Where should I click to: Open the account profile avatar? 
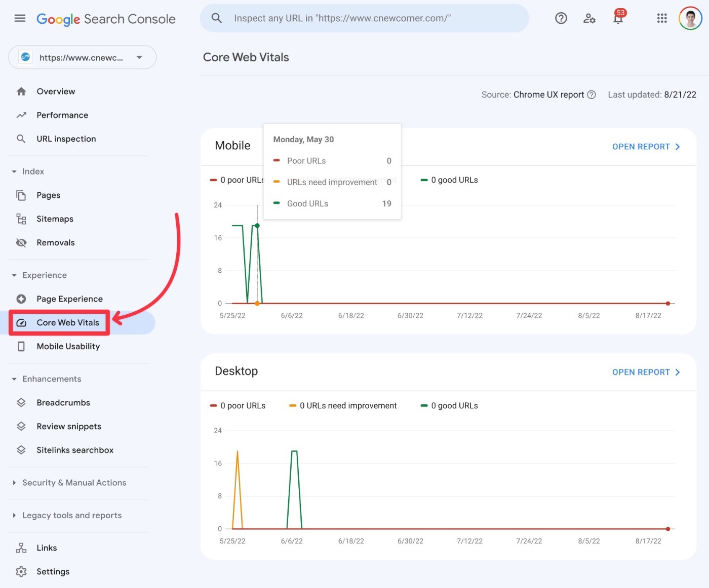tap(690, 18)
